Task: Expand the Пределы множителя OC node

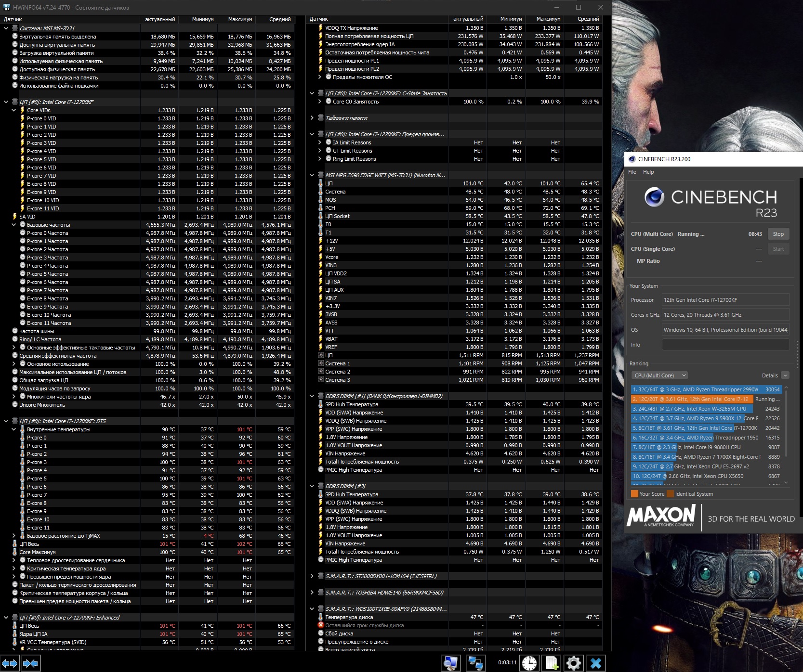Action: 320,77
